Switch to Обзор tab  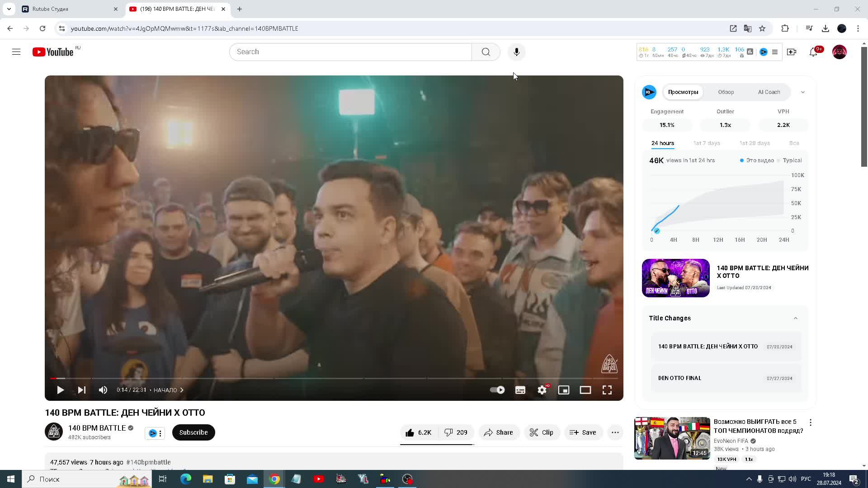pos(726,92)
